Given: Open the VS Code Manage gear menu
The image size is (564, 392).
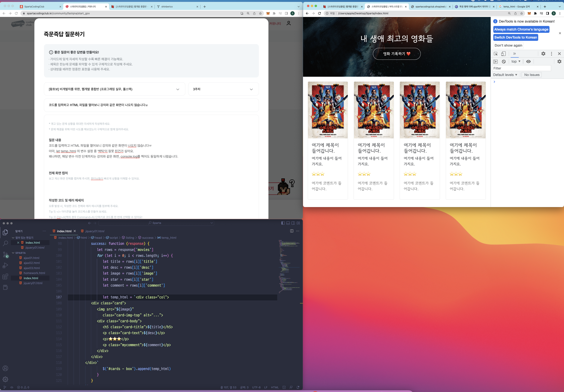Looking at the screenshot, I should pyautogui.click(x=5, y=379).
